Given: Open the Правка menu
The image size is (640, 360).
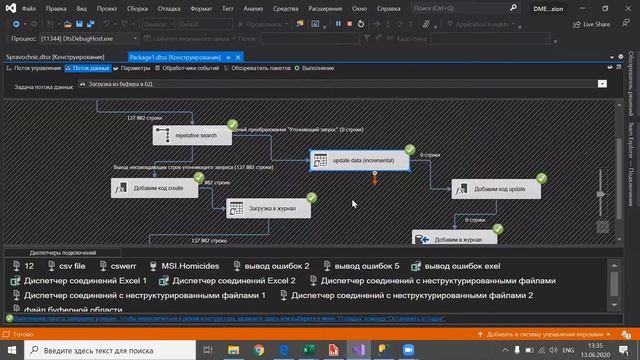Looking at the screenshot, I should [56, 8].
